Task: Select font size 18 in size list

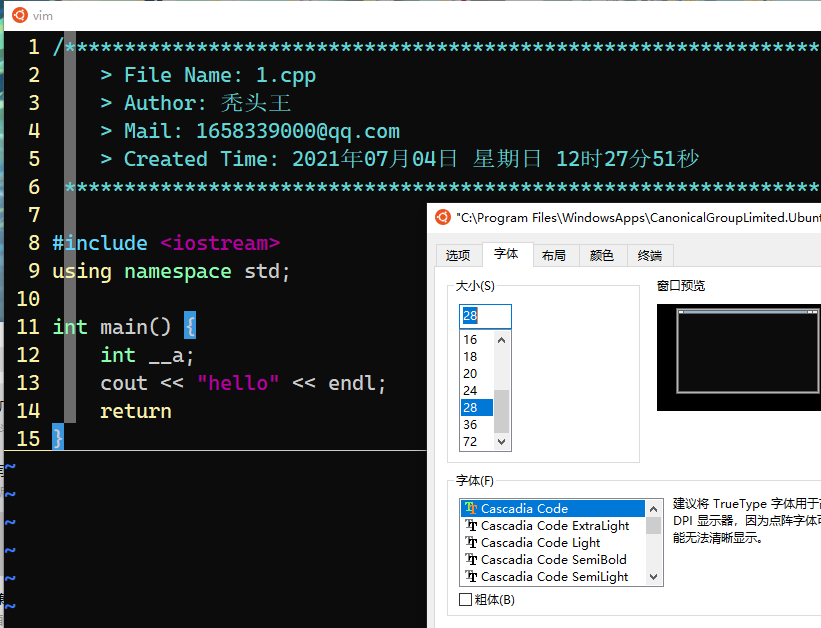Action: point(477,356)
